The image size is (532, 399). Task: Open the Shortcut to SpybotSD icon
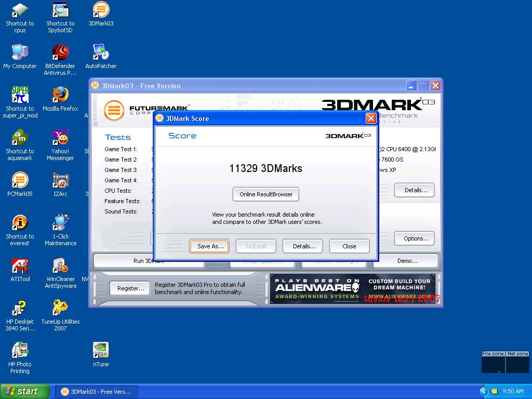coord(60,18)
